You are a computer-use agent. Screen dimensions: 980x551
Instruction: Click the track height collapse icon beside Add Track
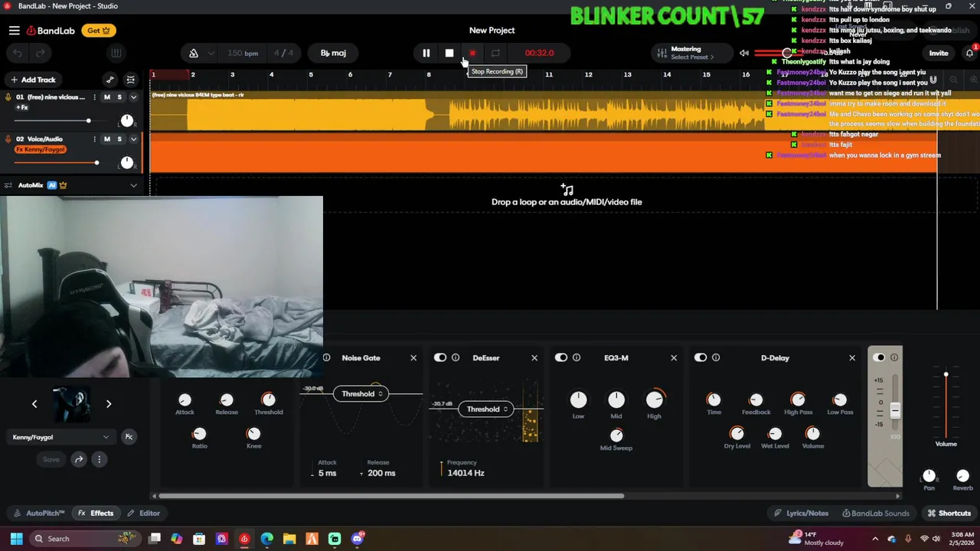point(131,80)
